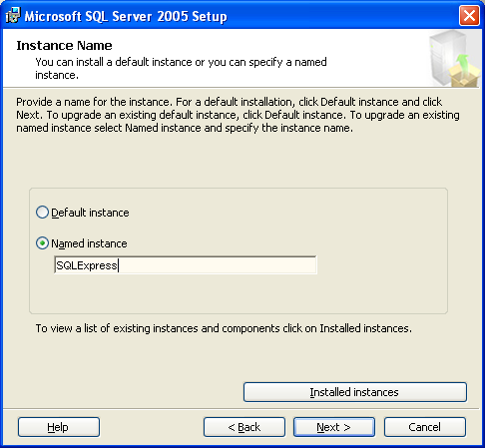Click the 'Default instance' option label

[x=90, y=213]
